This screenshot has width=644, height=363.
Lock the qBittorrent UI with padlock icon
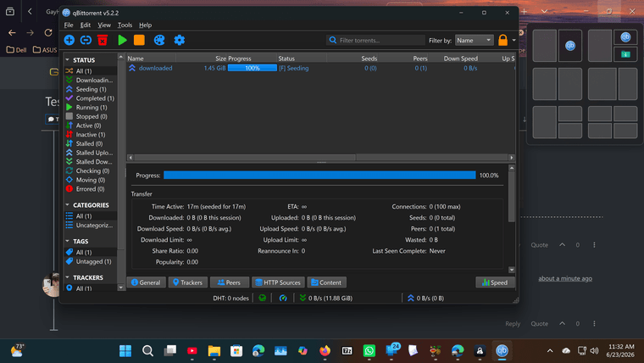pyautogui.click(x=502, y=40)
